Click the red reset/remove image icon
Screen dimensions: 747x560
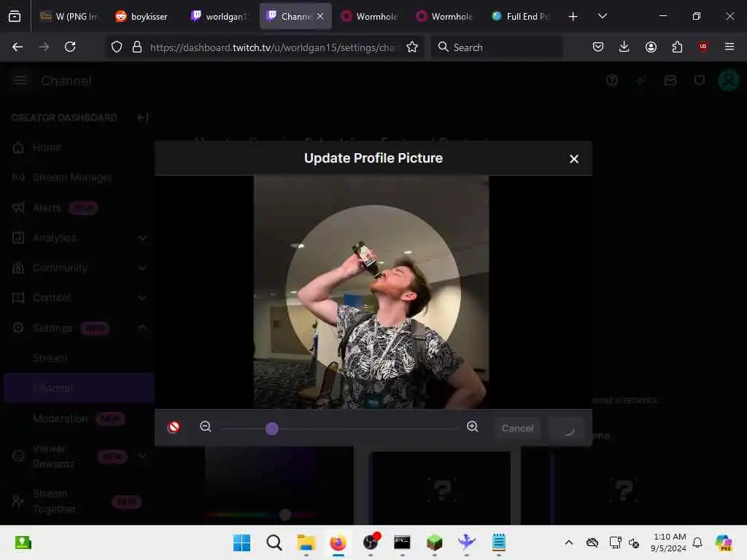(174, 427)
